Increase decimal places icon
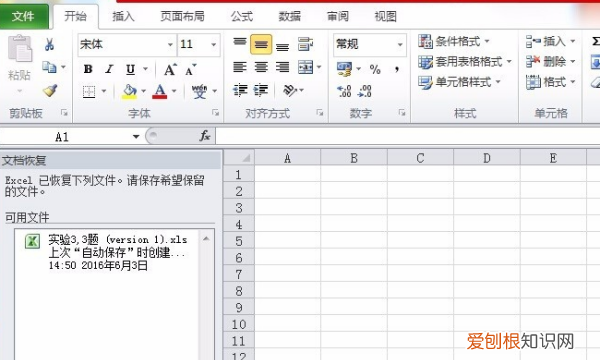Viewport: 600px width, 360px height. click(344, 91)
